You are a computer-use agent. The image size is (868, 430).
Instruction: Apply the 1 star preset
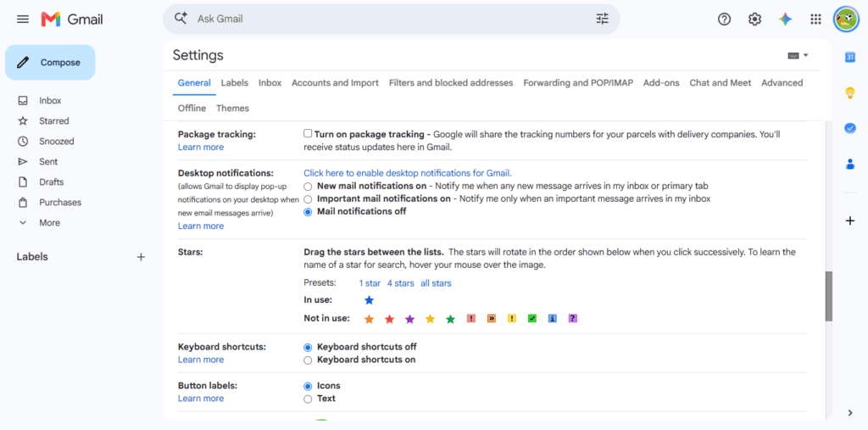(370, 283)
